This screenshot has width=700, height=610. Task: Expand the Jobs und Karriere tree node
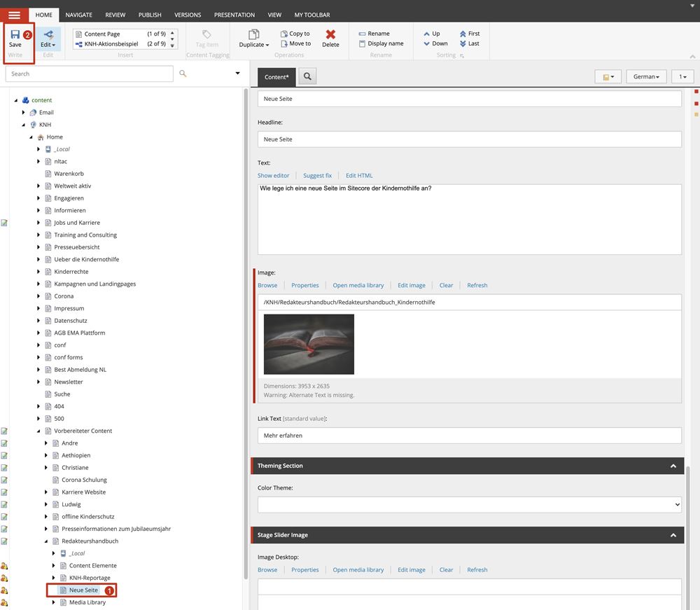point(40,223)
